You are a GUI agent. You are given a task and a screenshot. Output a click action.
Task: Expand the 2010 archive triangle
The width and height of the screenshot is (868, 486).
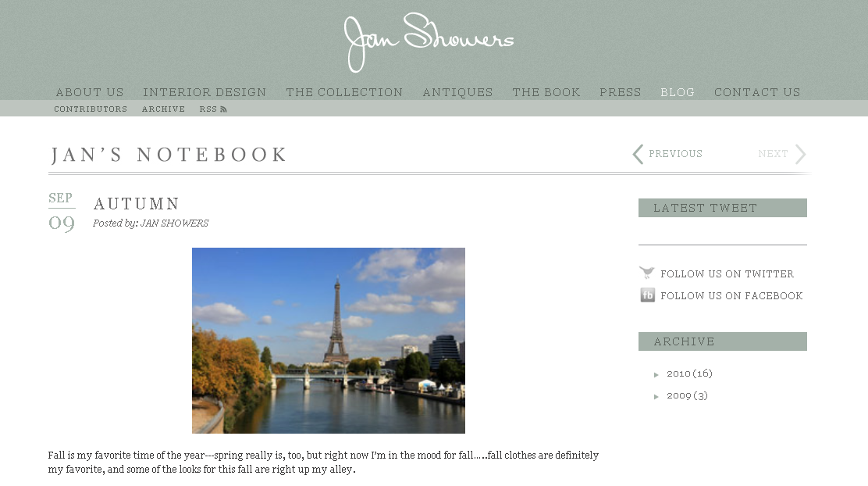(x=656, y=374)
